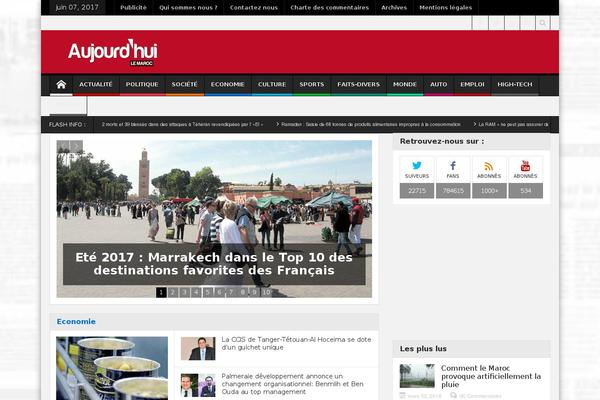Image resolution: width=600 pixels, height=400 pixels.
Task: Open the Facebook fans icon
Action: pyautogui.click(x=453, y=166)
